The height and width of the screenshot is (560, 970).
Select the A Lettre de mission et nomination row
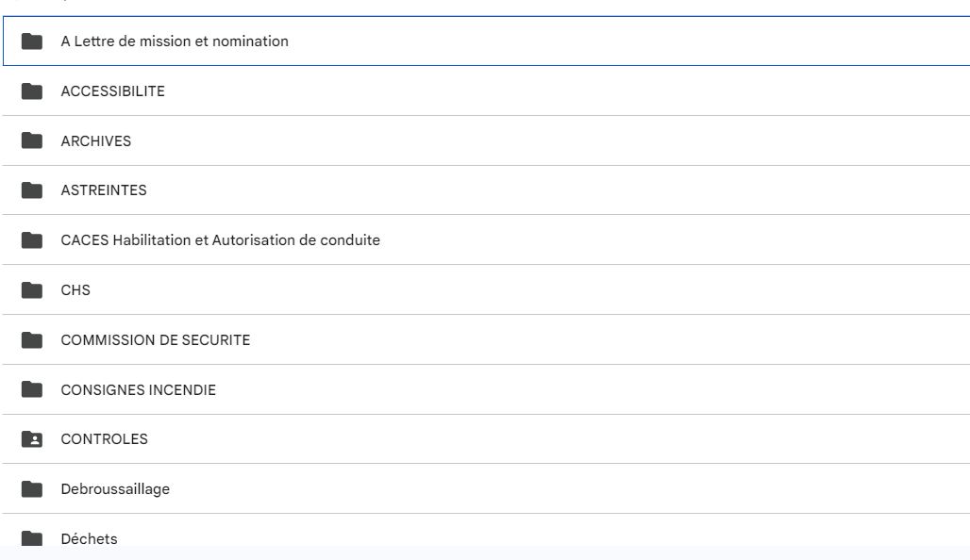pos(486,41)
